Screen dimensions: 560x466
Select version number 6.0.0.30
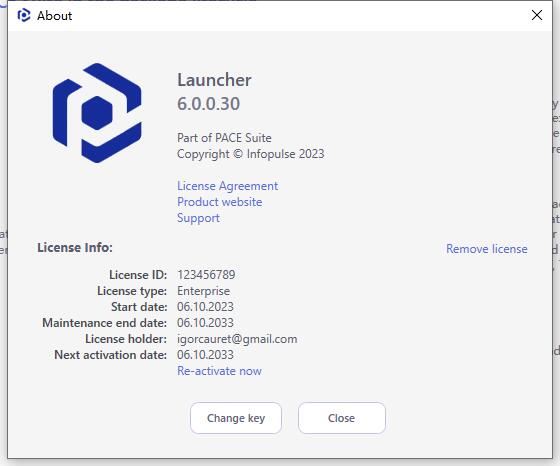(x=209, y=104)
